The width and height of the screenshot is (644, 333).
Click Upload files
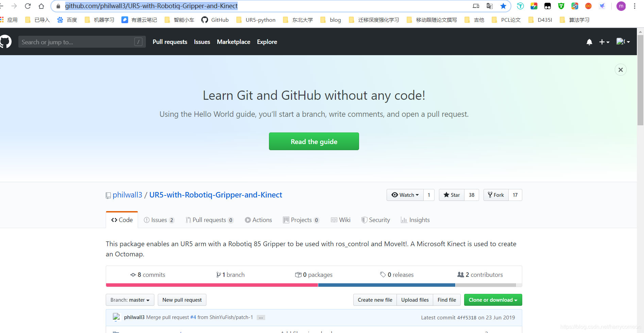point(415,300)
